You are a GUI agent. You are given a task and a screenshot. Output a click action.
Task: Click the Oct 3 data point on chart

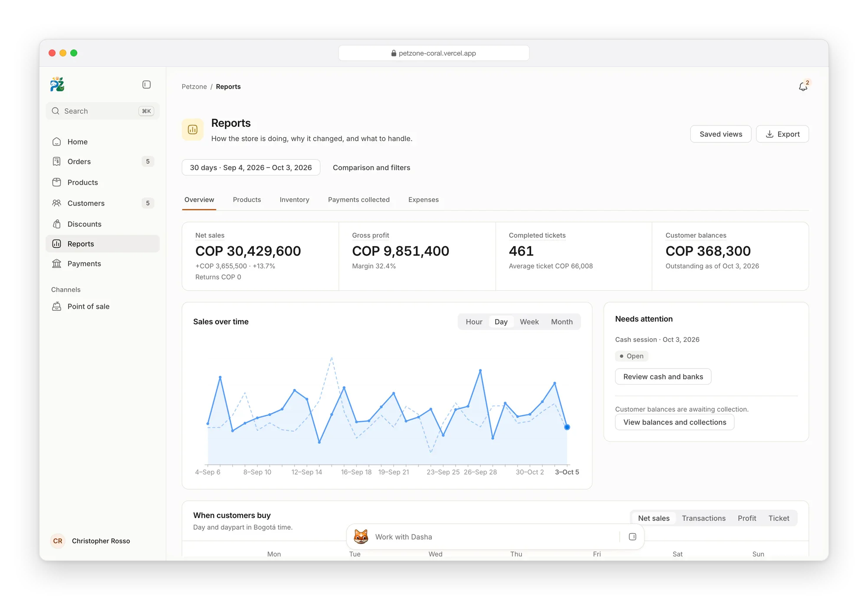point(567,427)
